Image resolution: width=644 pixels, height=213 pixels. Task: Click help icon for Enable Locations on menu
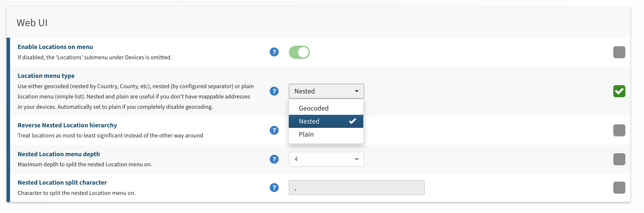click(x=274, y=52)
